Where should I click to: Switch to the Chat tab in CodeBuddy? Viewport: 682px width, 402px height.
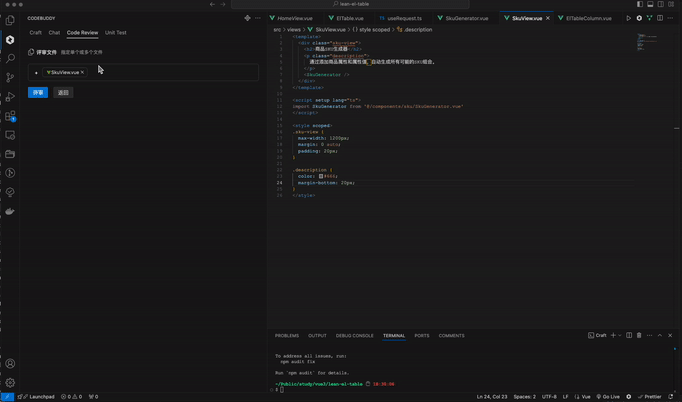(x=54, y=33)
